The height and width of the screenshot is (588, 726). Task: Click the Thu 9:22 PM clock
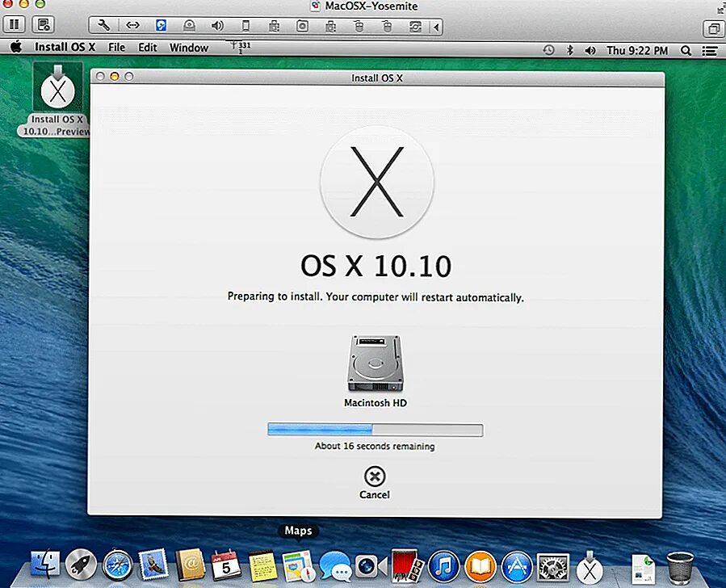tap(637, 50)
